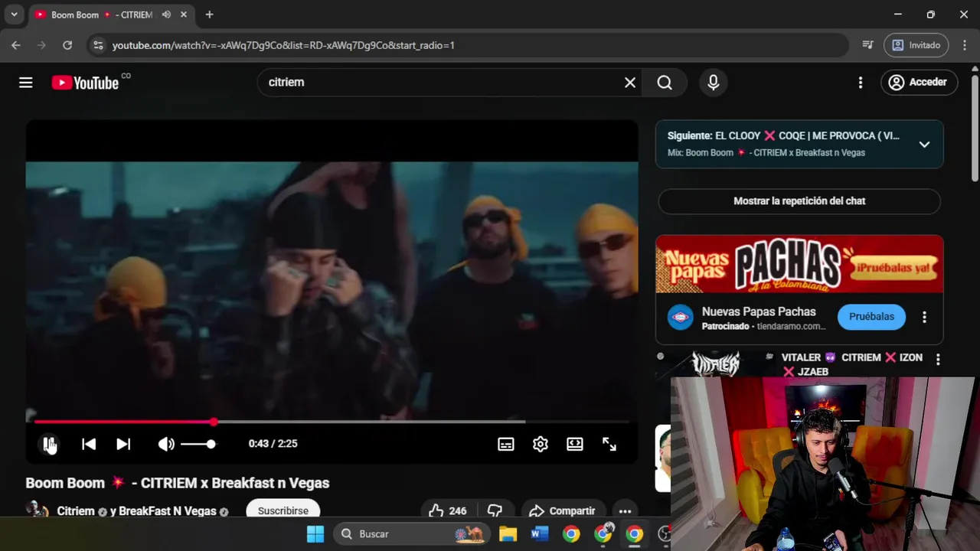Open the Windows Start menu
980x551 pixels.
coord(315,534)
